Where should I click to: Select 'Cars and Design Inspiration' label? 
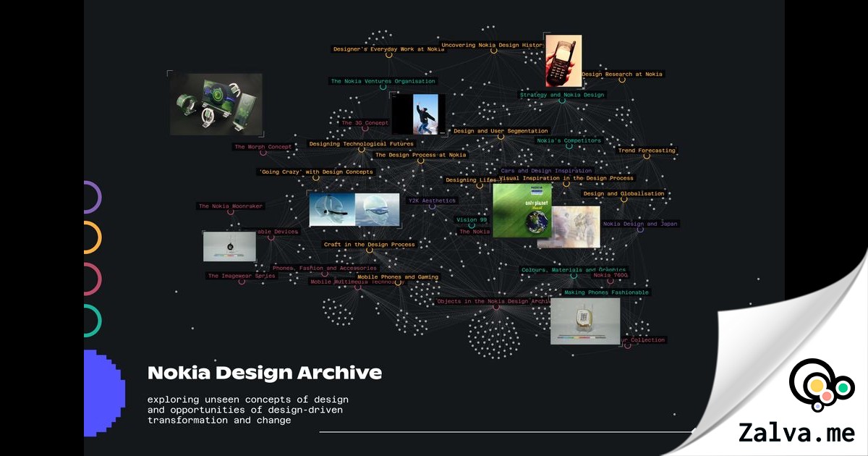(546, 171)
